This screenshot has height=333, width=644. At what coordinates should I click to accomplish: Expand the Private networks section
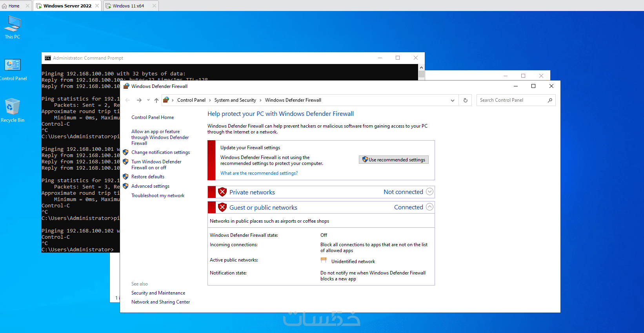[x=430, y=192]
